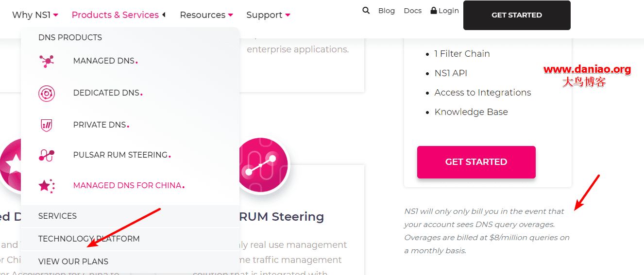Open the Support dropdown menu
The image size is (644, 275).
coord(268,15)
